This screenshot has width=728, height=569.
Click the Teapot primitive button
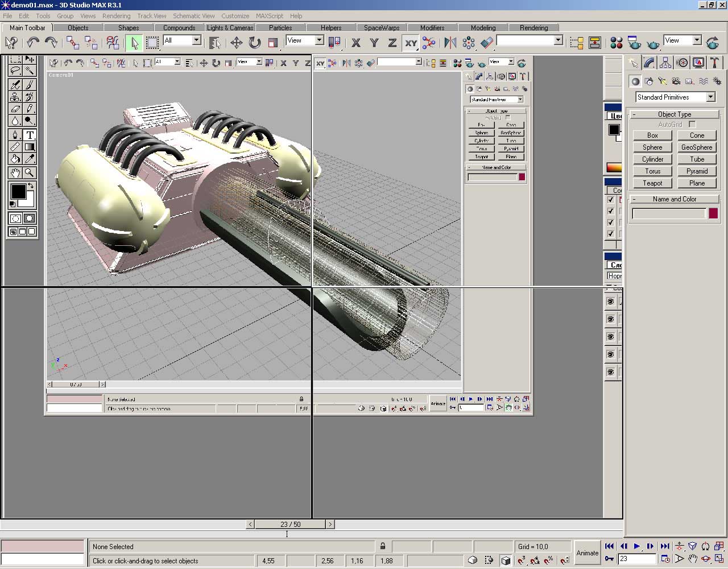(652, 183)
